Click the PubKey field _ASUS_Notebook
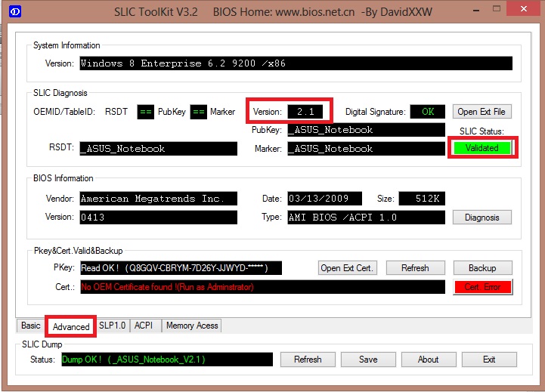The height and width of the screenshot is (392, 545). (366, 130)
